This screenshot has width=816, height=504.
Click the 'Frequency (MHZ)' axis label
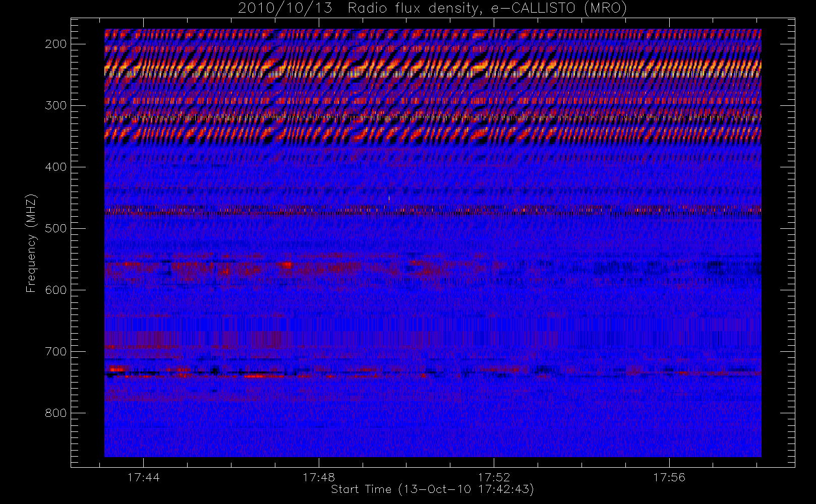click(31, 243)
